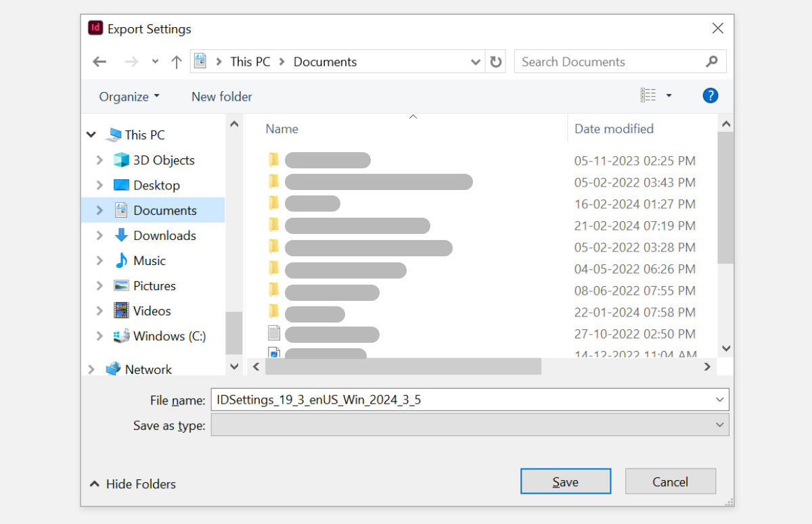Open the Downloads folder

166,235
